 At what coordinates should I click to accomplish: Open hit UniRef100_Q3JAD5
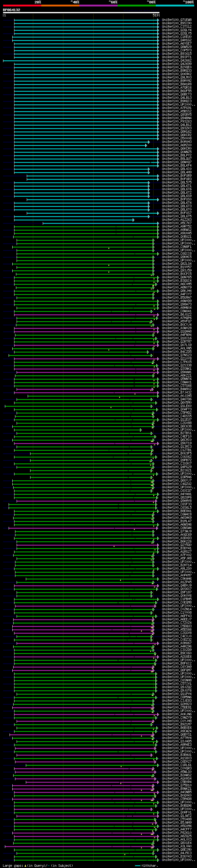[176, 741]
